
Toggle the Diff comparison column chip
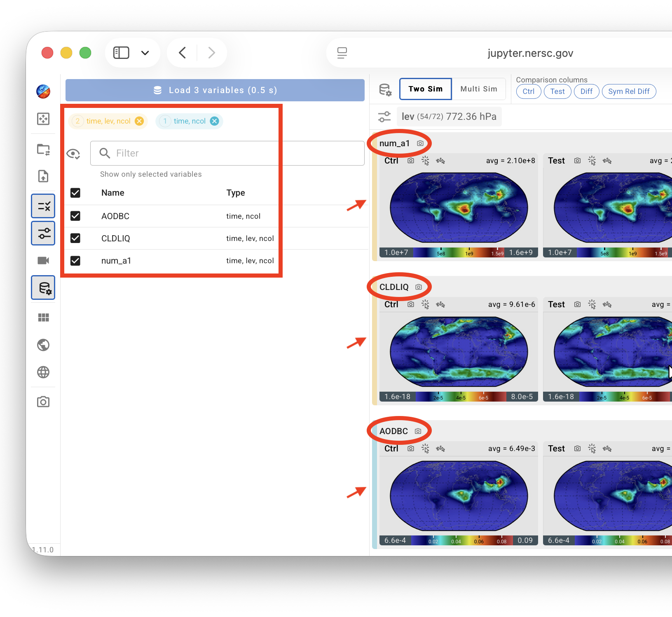pyautogui.click(x=586, y=91)
